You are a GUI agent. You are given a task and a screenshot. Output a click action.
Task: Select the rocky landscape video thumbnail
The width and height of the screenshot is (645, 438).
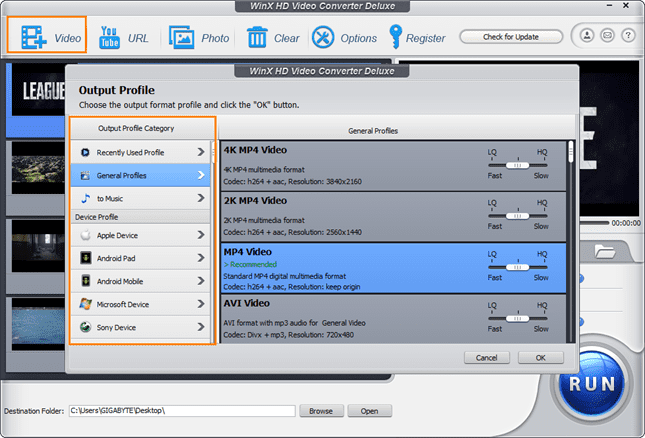[38, 168]
